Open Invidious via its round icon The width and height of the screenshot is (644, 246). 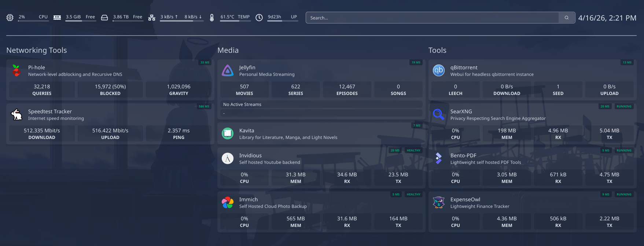click(x=228, y=158)
